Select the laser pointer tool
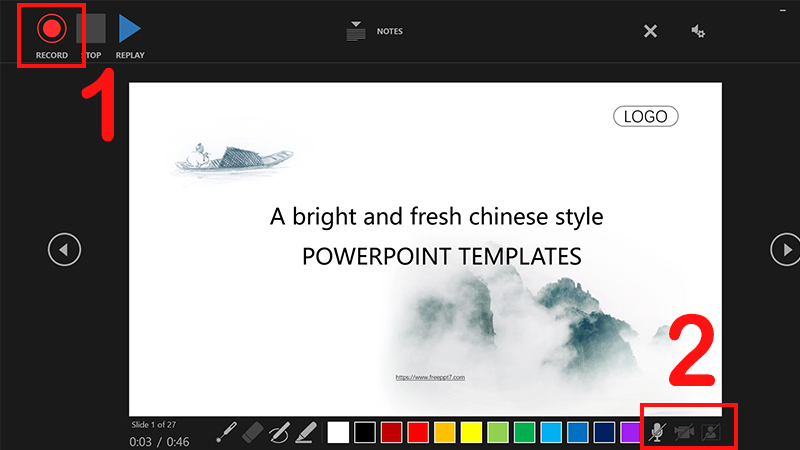The width and height of the screenshot is (800, 450). click(227, 432)
